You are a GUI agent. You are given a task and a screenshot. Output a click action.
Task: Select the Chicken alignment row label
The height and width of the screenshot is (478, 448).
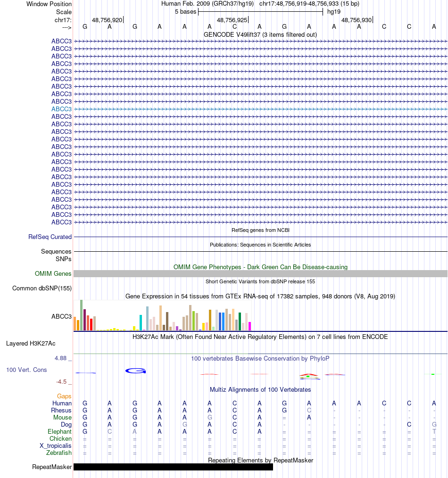(61, 439)
